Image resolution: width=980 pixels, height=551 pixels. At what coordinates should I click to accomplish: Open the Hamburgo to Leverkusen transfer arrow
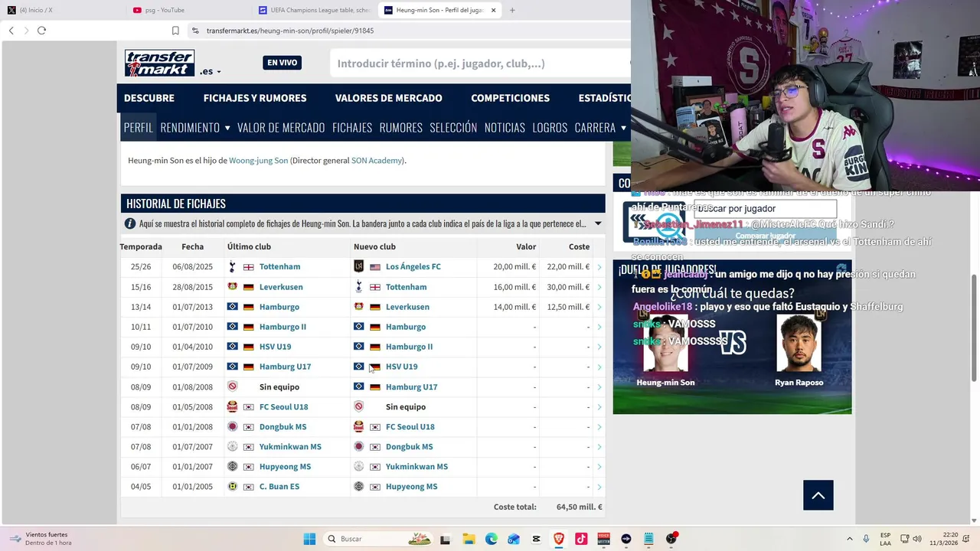tap(599, 307)
